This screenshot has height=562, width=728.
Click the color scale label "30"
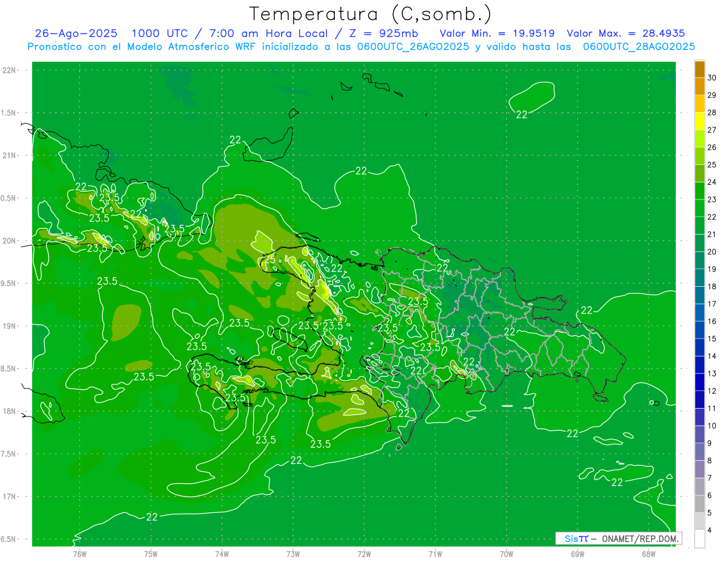click(712, 78)
